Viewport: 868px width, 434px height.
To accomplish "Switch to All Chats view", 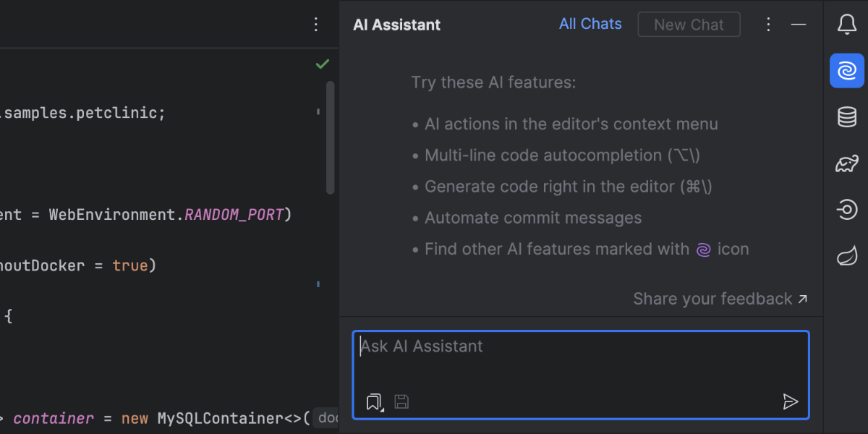I will (x=590, y=24).
